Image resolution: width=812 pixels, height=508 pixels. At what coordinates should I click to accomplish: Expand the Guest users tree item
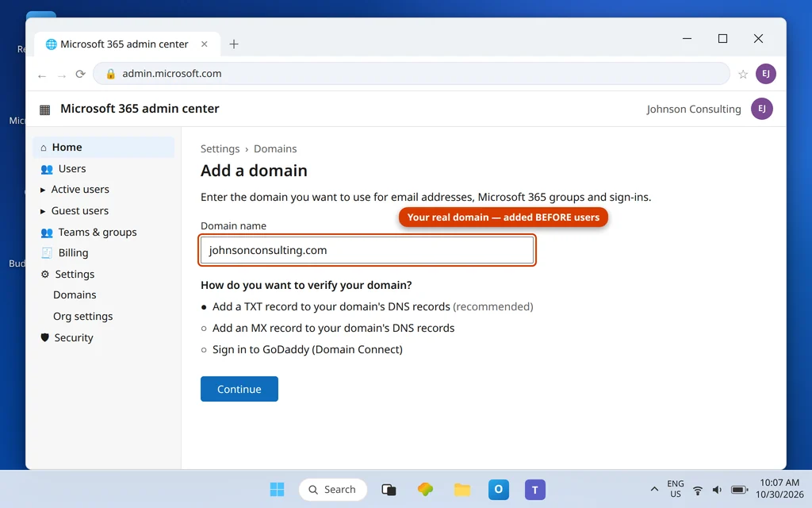click(x=43, y=211)
